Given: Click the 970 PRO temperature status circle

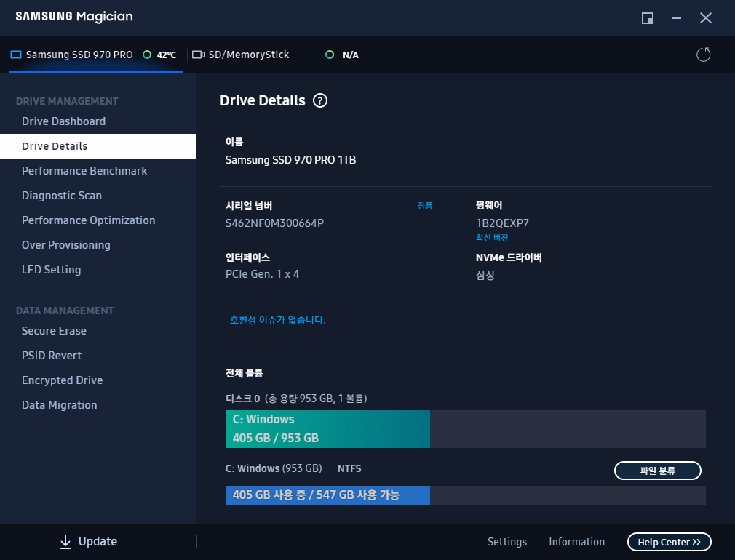Looking at the screenshot, I should click(147, 55).
